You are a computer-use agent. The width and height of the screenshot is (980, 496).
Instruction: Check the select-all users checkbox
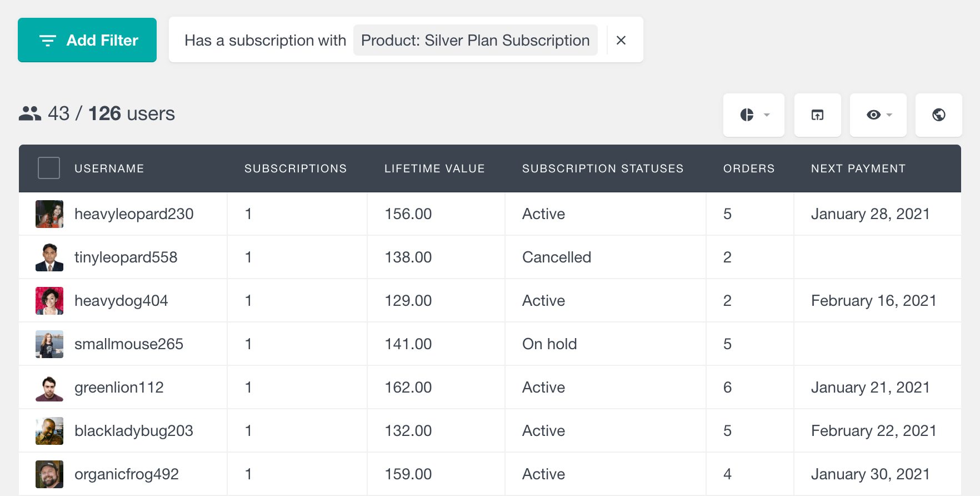tap(49, 168)
